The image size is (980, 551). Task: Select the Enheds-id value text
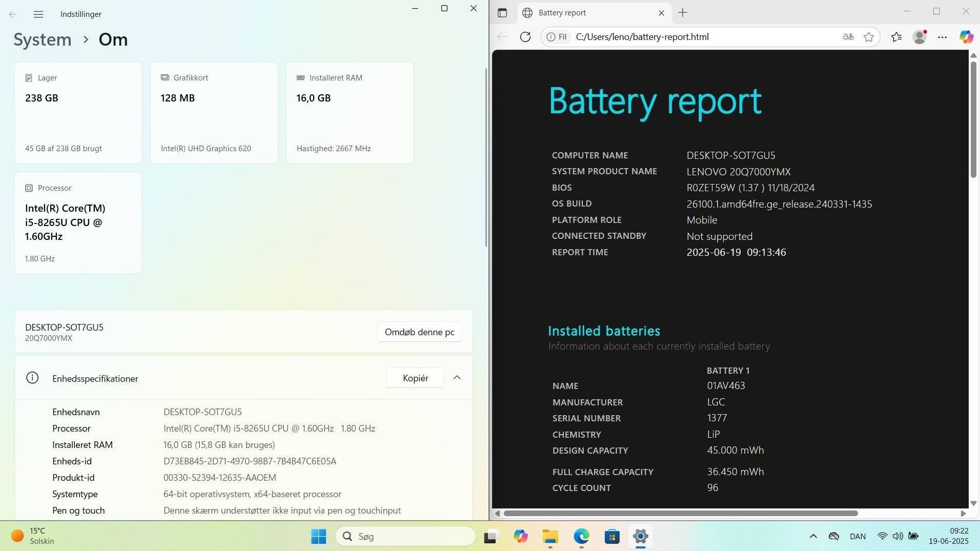pos(250,461)
